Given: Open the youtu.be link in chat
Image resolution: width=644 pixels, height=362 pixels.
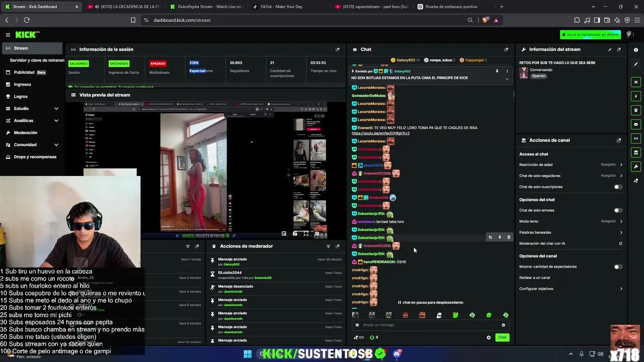Looking at the screenshot, I should [x=380, y=133].
